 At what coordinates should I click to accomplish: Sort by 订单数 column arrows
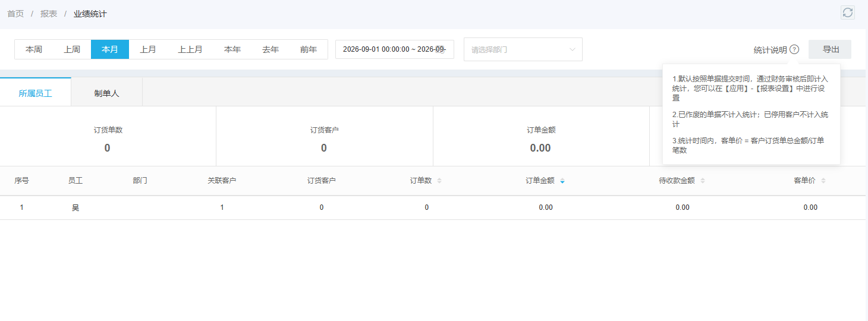pos(439,181)
